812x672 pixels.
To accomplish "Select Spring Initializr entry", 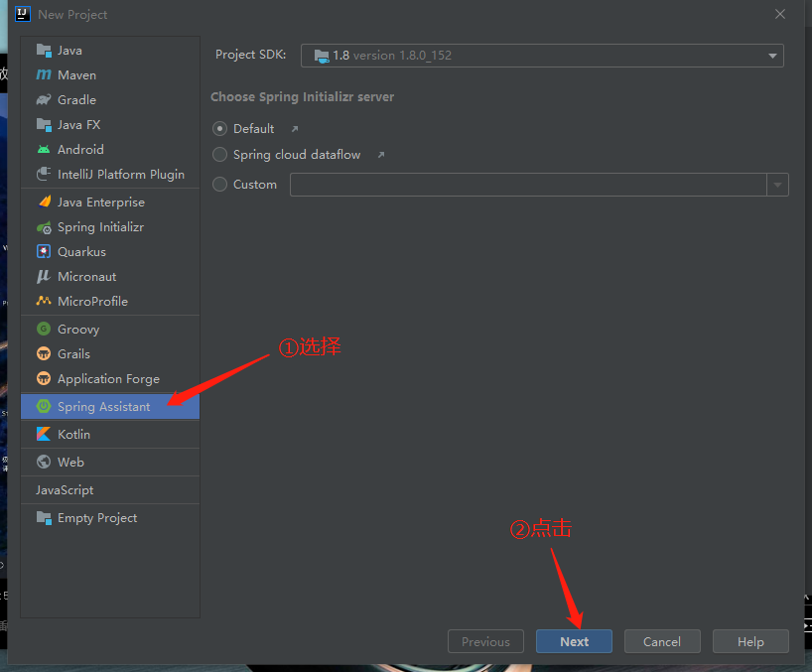I will (x=110, y=227).
